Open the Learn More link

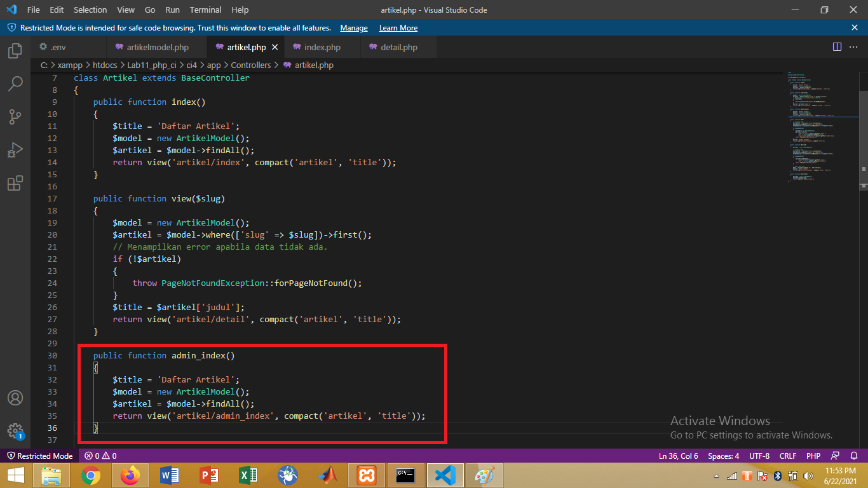point(398,28)
